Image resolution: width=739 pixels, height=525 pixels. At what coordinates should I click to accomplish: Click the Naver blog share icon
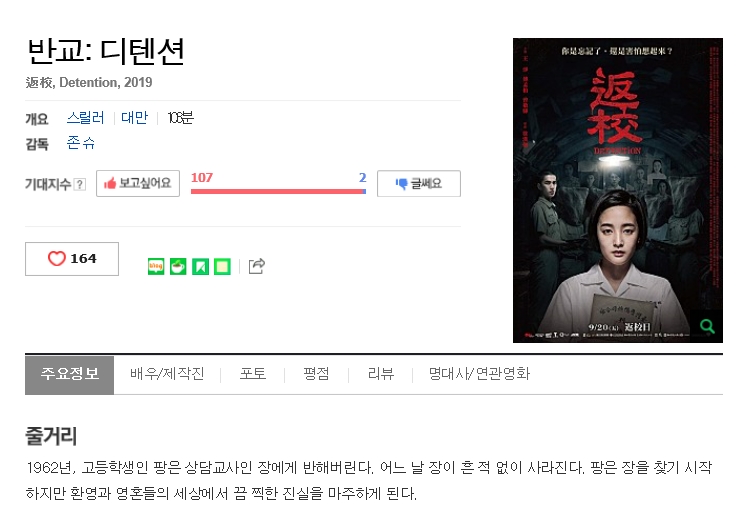156,267
